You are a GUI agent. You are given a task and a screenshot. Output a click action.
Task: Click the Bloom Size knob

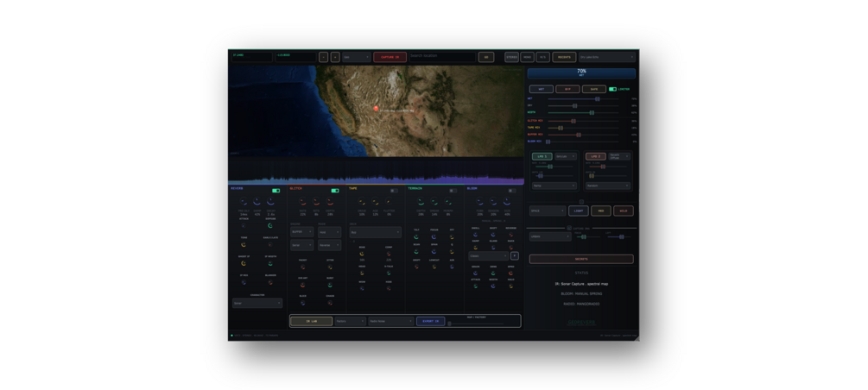507,202
